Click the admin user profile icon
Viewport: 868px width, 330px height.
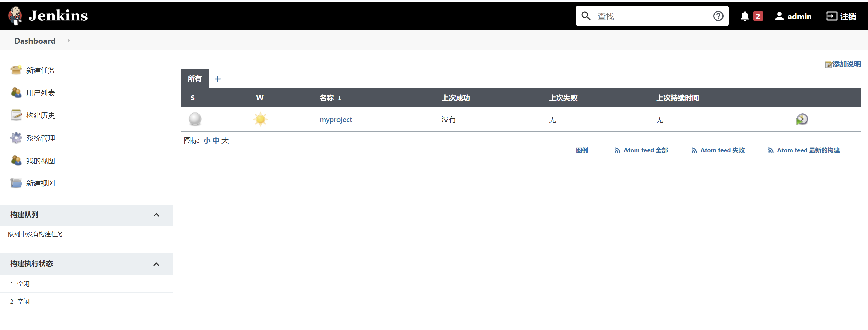pos(779,16)
